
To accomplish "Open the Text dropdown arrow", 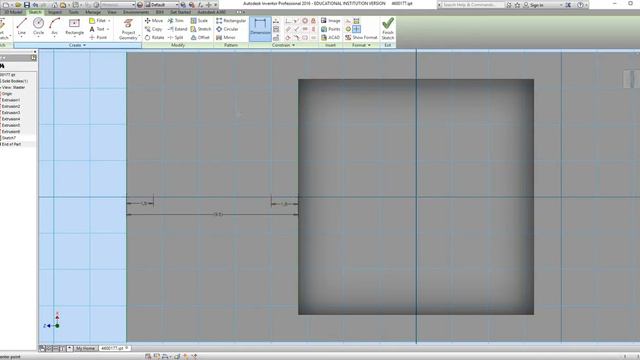I will (x=108, y=29).
